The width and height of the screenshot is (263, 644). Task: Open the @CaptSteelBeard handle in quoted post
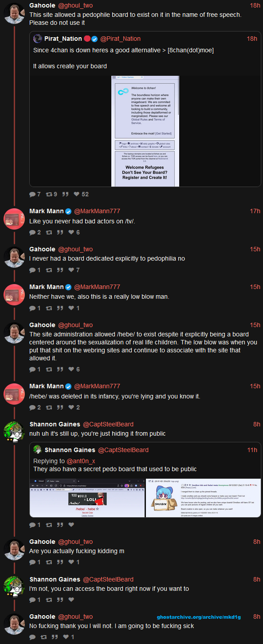coord(123,450)
